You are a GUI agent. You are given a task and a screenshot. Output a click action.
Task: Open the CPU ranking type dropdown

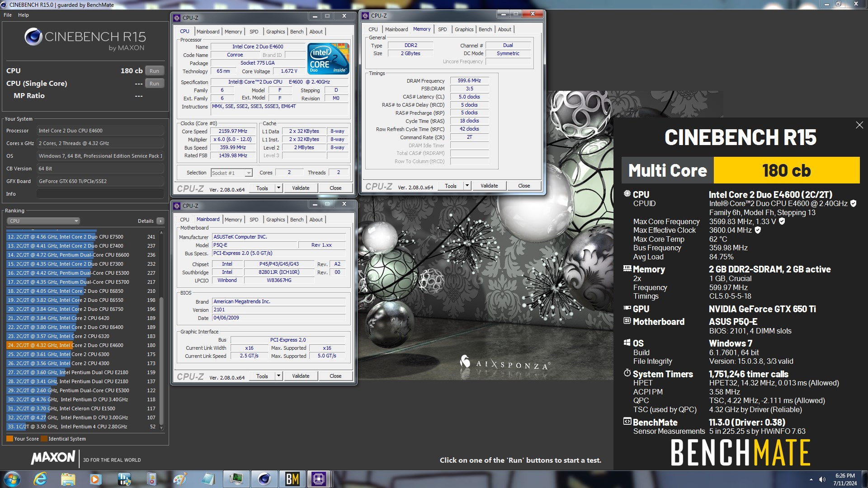click(x=43, y=221)
